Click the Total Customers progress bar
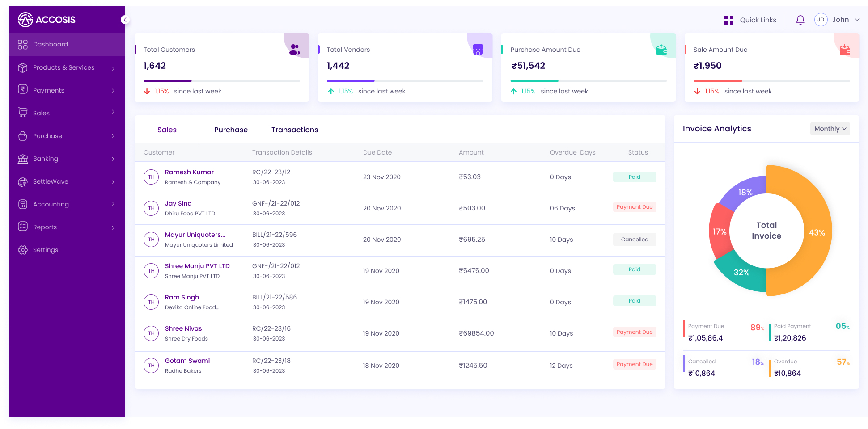This screenshot has width=868, height=429. [222, 81]
